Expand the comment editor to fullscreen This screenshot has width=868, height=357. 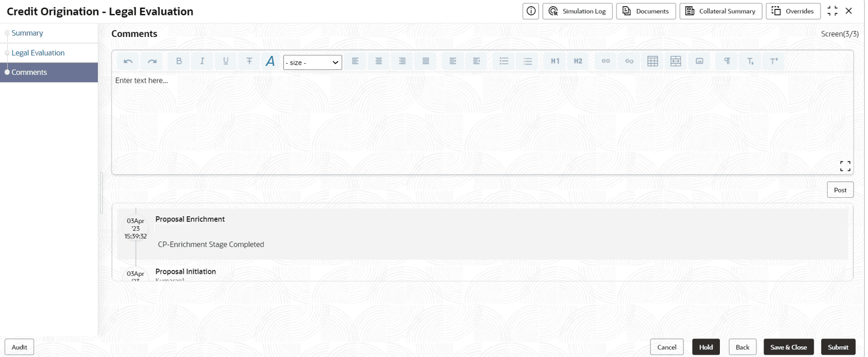click(845, 166)
